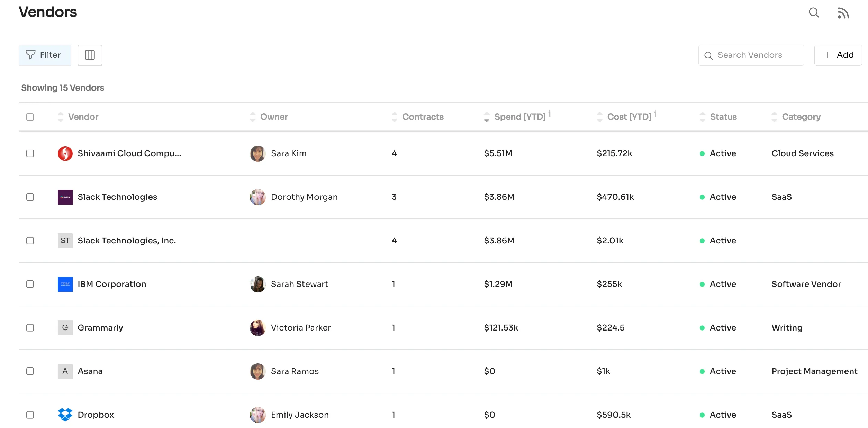Click the Grammarly G initial icon

[x=65, y=328]
